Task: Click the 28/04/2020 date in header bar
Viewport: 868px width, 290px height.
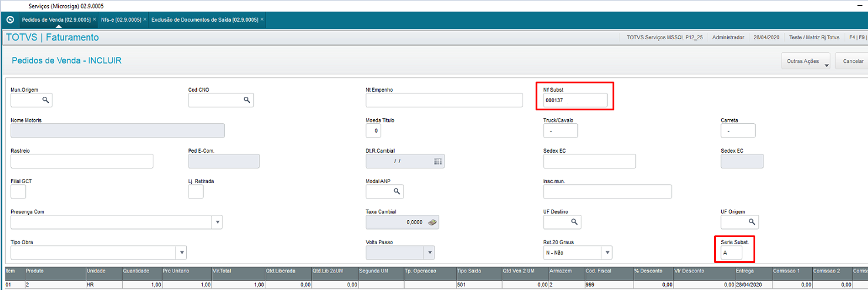Action: 766,37
